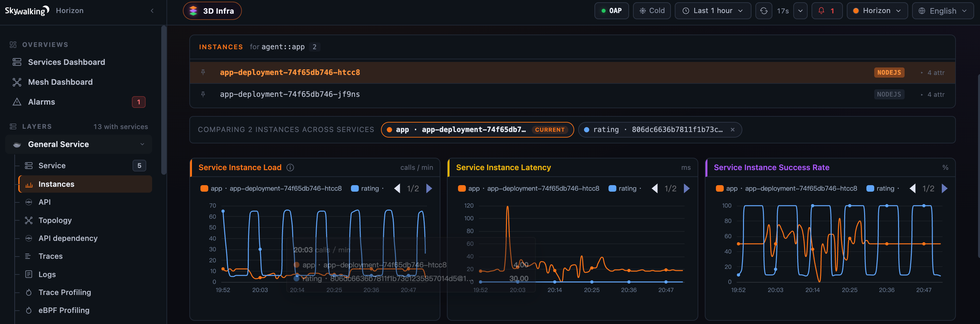The height and width of the screenshot is (324, 980).
Task: Open the Horizon theme dropdown
Action: click(877, 11)
